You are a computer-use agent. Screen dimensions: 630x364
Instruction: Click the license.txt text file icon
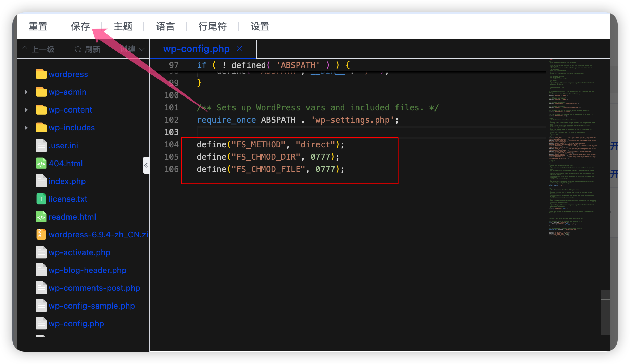(41, 199)
